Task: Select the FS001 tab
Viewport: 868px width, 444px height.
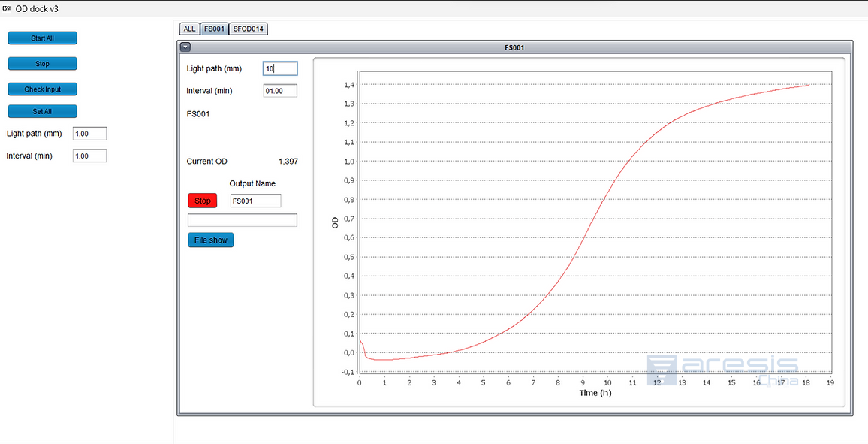Action: 214,29
